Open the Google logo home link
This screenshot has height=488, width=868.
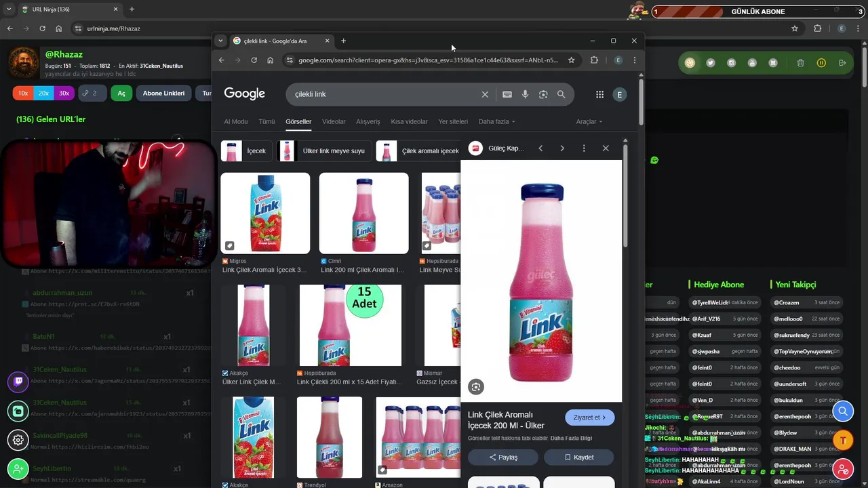(244, 94)
